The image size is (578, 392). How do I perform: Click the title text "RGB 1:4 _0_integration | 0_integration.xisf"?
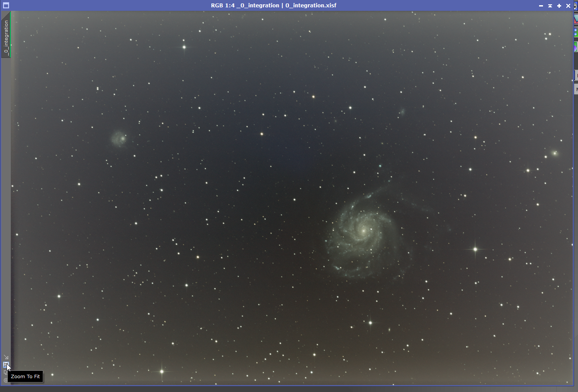point(274,6)
